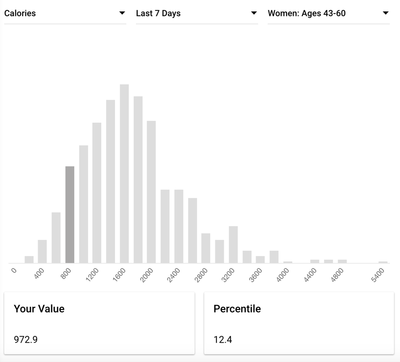Click the histogram bar at 2400
The height and width of the screenshot is (362, 400).
click(x=179, y=226)
